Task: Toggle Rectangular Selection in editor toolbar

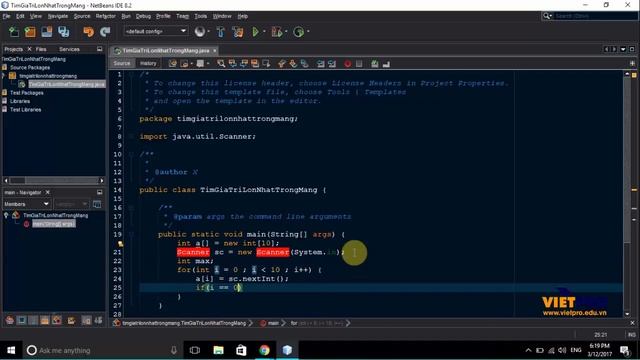Action: (x=266, y=63)
